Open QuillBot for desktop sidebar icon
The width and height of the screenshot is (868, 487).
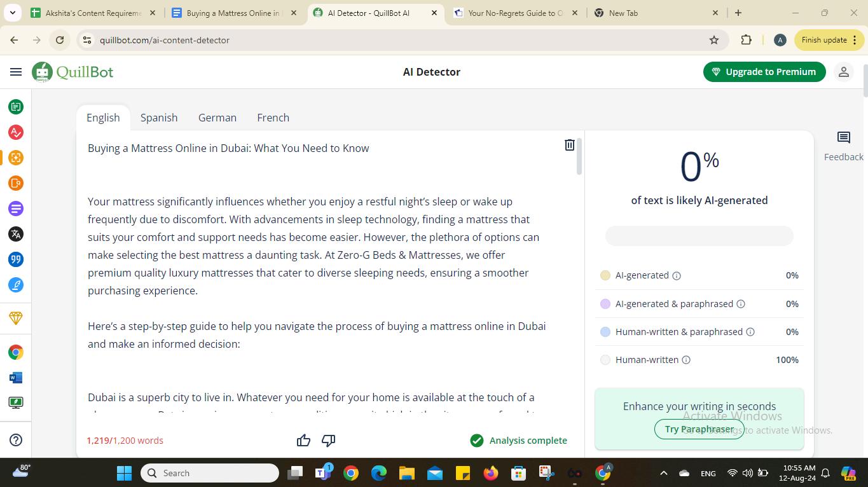click(16, 402)
